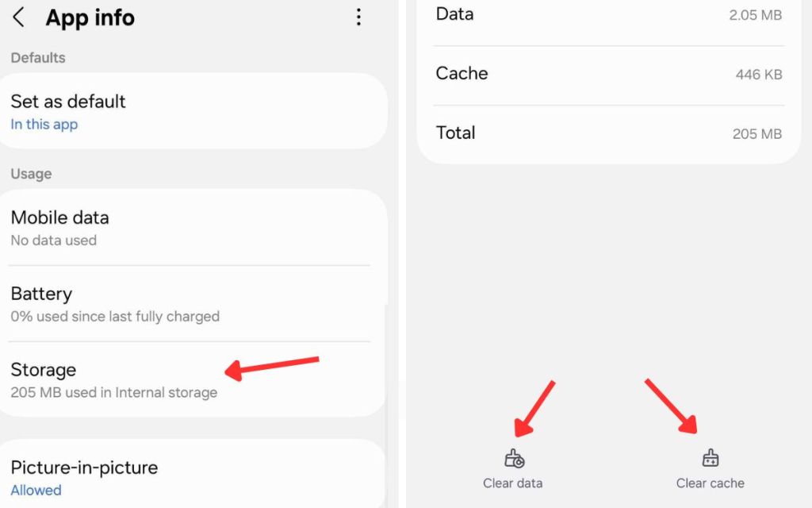Select the Cache row showing 446 KB
Image resolution: width=812 pixels, height=508 pixels.
[608, 74]
